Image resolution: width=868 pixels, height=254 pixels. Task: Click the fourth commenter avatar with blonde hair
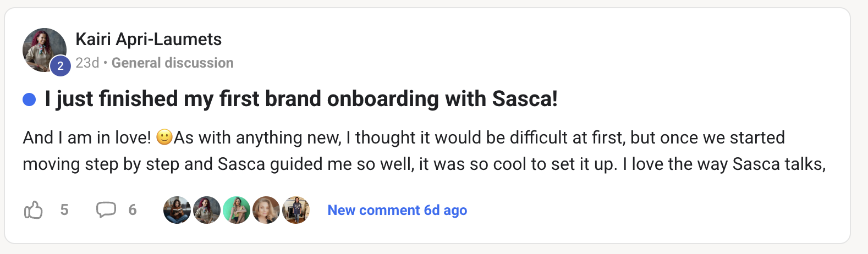[x=266, y=210]
